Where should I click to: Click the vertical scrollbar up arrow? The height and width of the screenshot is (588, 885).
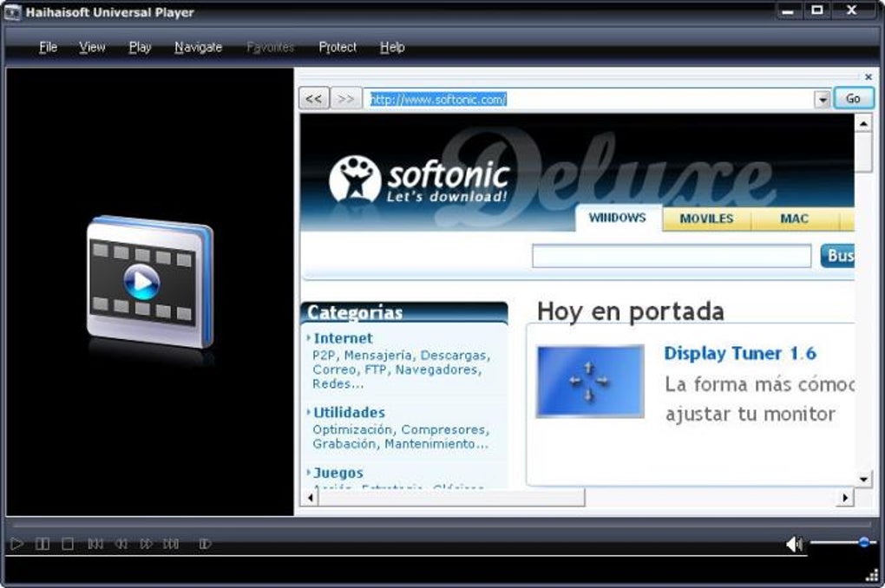[863, 123]
